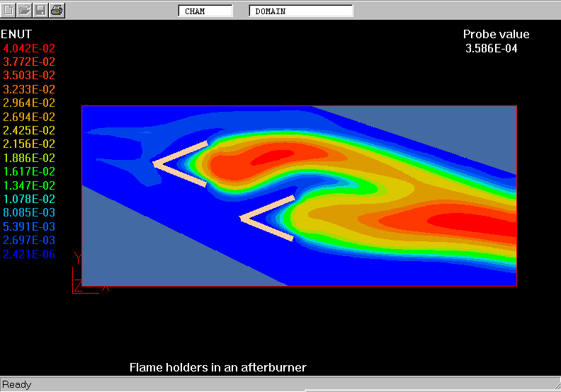Click the DOMAIN text field
The image size is (561, 392).
(300, 11)
